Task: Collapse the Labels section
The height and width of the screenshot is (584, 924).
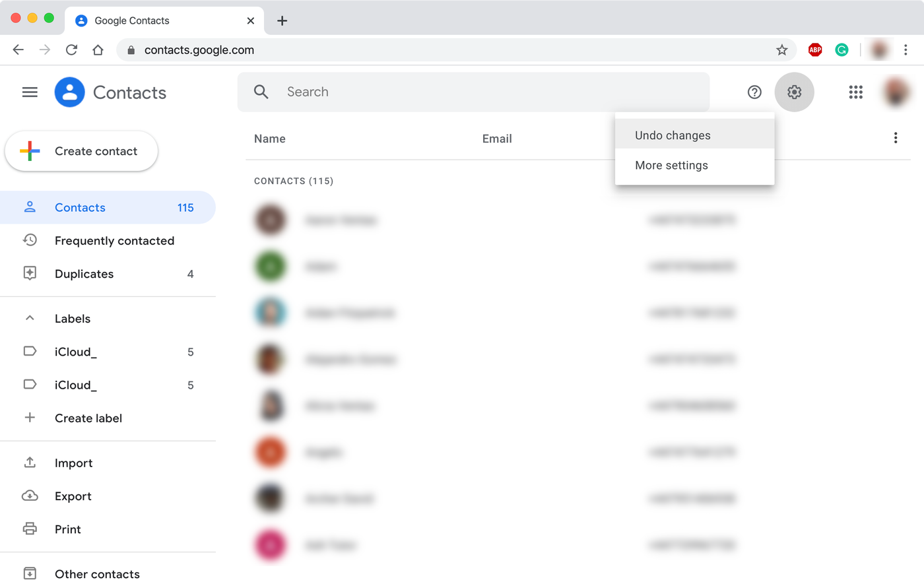Action: coord(29,318)
